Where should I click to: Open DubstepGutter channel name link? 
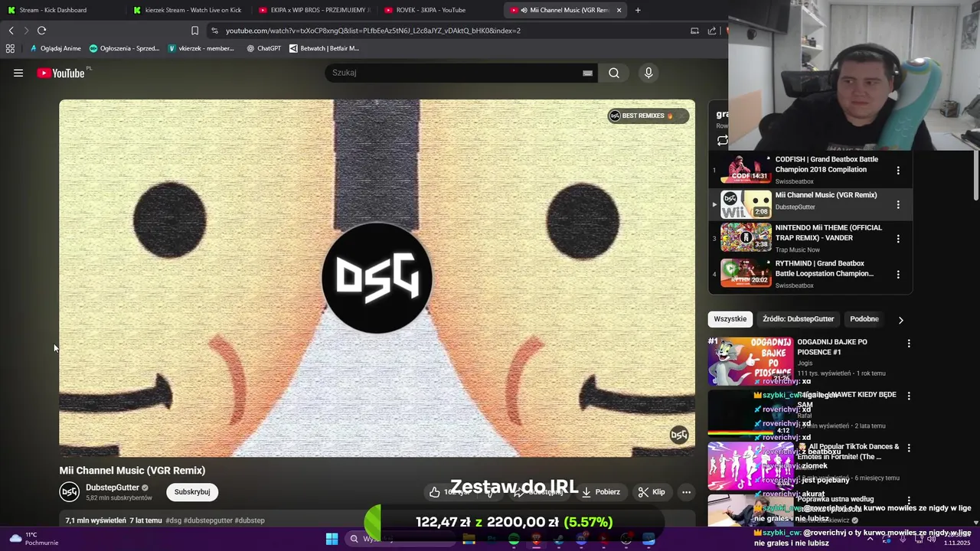tap(112, 487)
